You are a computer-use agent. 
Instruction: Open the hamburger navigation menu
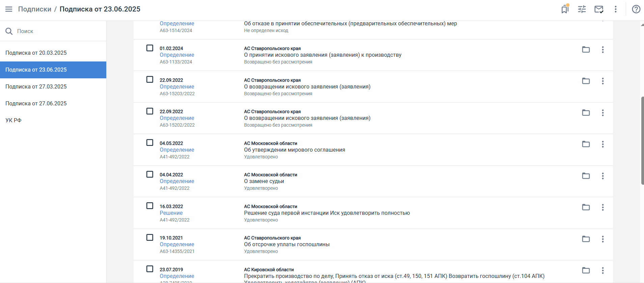pyautogui.click(x=9, y=9)
